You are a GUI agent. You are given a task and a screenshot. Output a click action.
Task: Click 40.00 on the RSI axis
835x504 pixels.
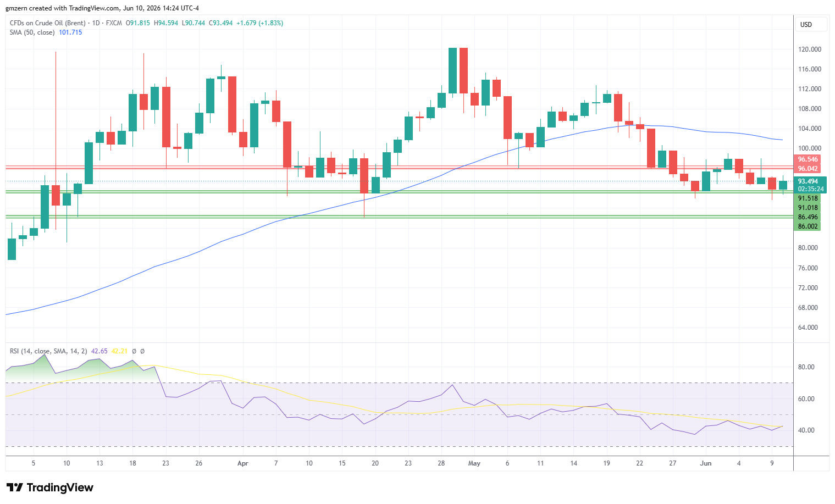coord(806,430)
